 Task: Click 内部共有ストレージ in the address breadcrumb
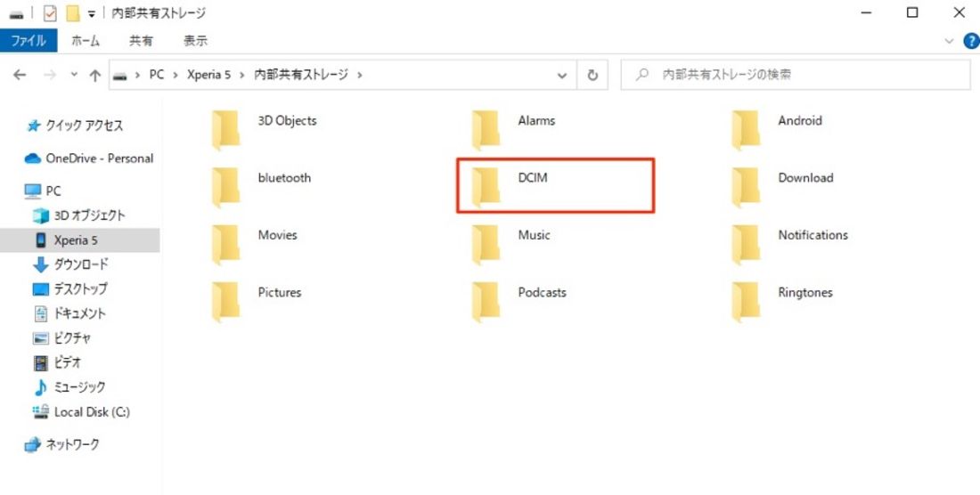300,75
